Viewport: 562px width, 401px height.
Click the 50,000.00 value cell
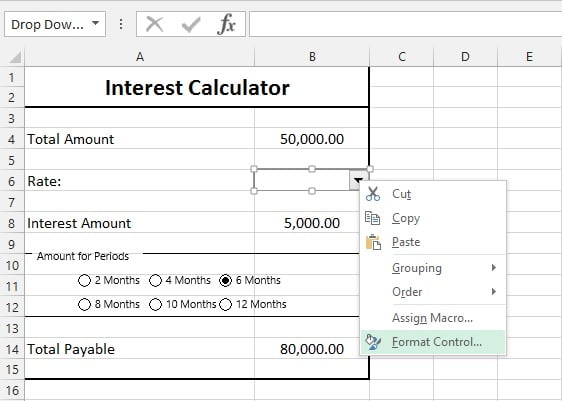pyautogui.click(x=312, y=139)
